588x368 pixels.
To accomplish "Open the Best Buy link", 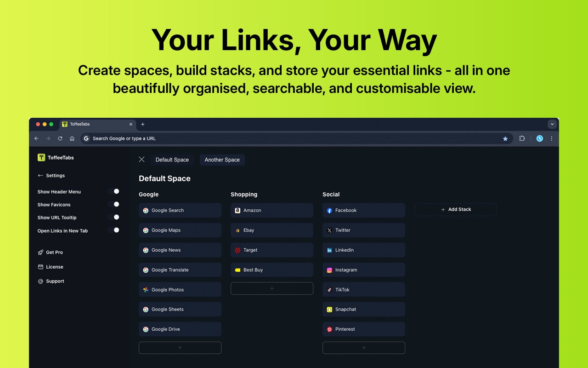I will (272, 270).
